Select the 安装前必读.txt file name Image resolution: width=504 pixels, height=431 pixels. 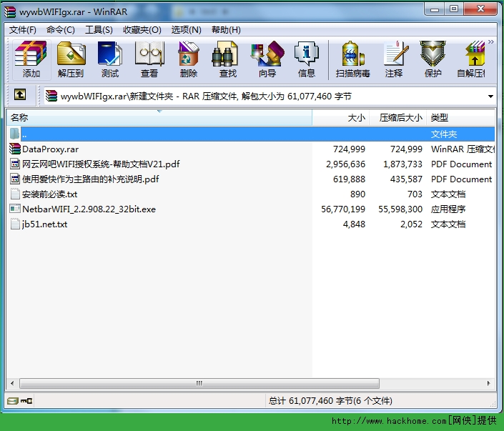tap(50, 194)
